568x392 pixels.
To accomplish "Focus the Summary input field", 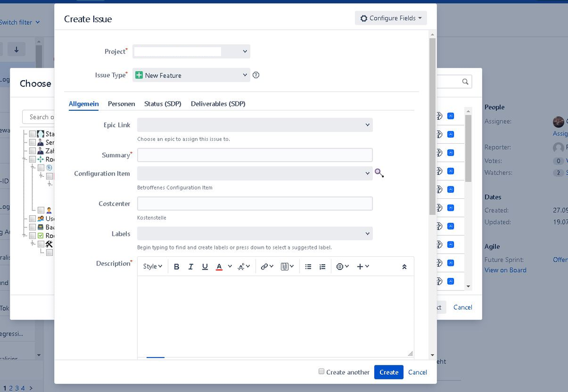I will (x=255, y=155).
